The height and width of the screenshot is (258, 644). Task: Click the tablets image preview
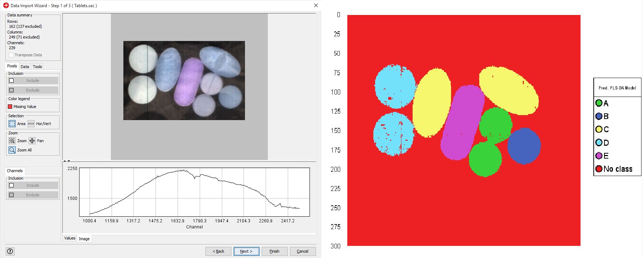coord(184,81)
